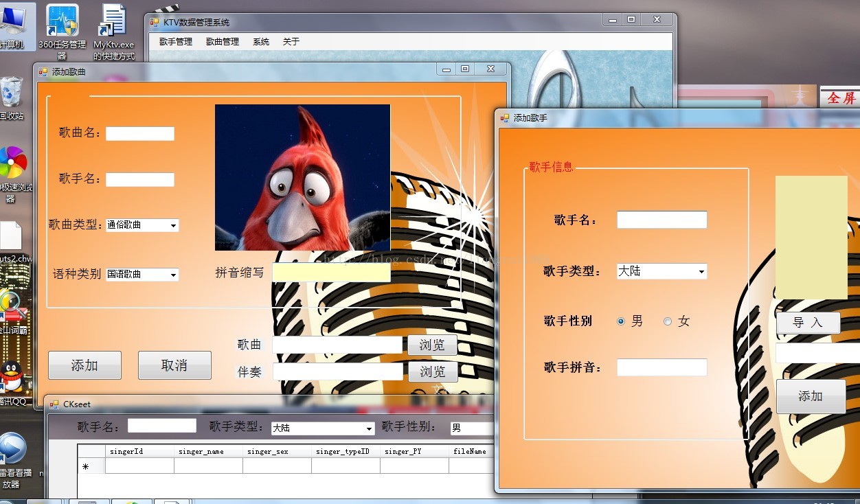860x504 pixels.
Task: Click the singer_name column header
Action: pos(208,451)
